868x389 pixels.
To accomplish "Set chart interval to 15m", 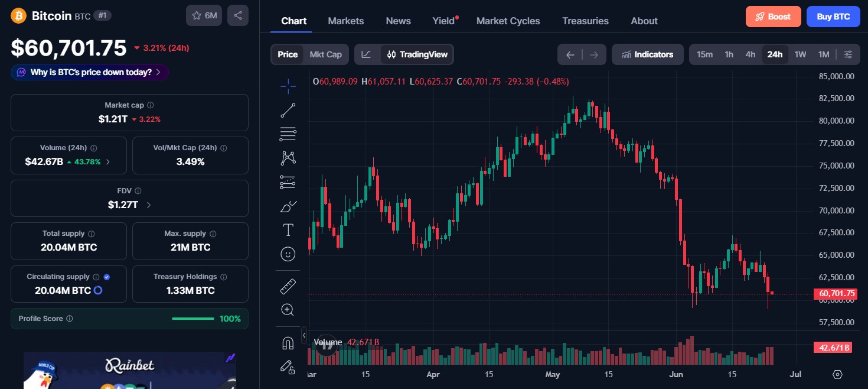I will (704, 54).
